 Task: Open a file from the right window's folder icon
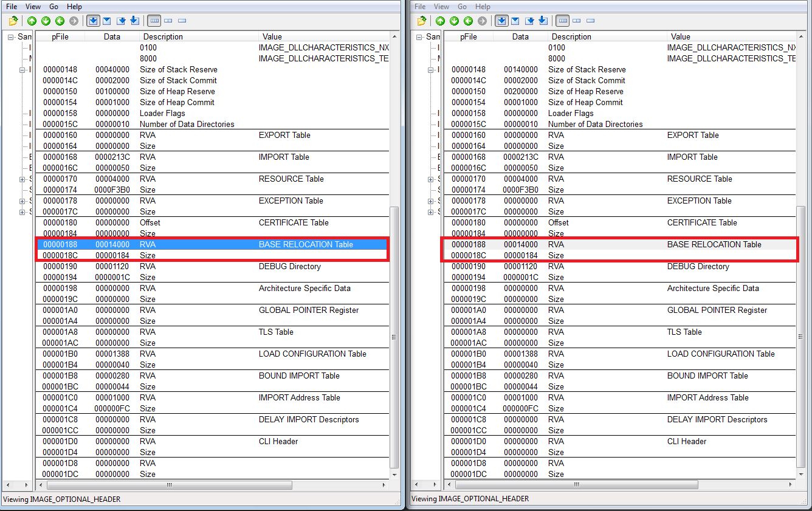(x=421, y=20)
